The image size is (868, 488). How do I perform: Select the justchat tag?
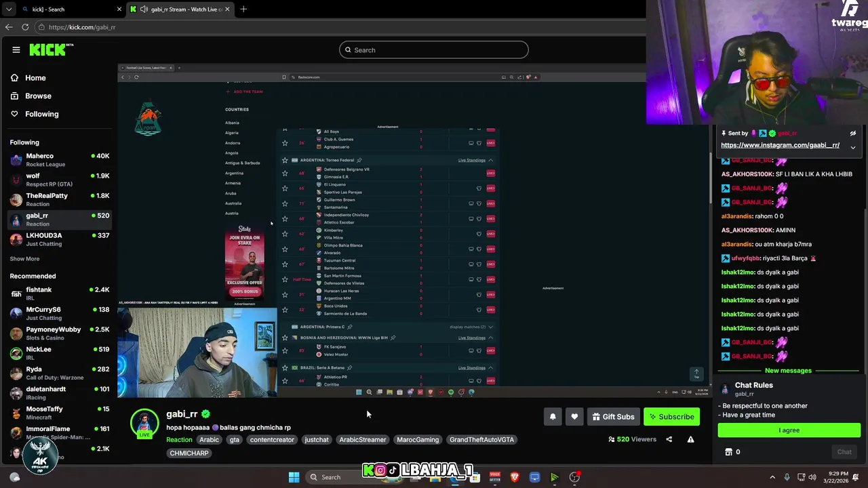click(x=317, y=440)
